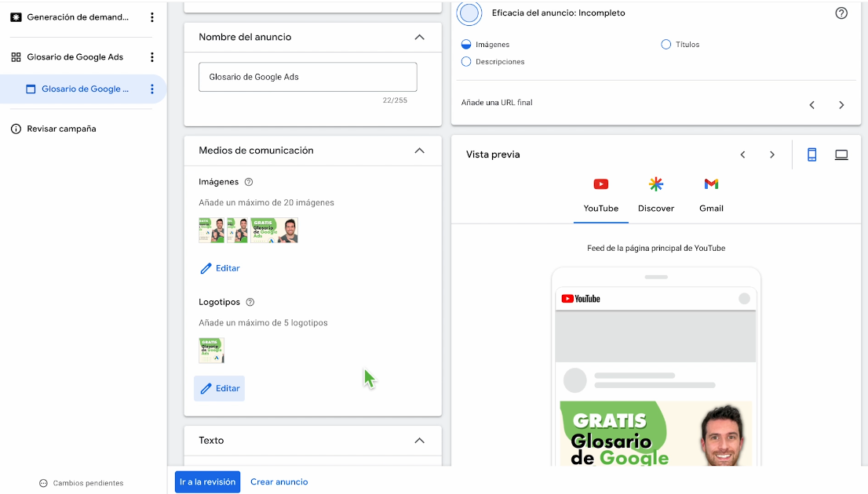Open help for Eficacia del anuncio
This screenshot has width=868, height=494.
[841, 13]
